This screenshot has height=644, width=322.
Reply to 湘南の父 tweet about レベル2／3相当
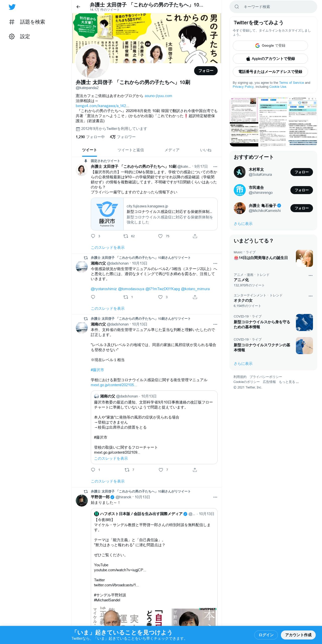(93, 297)
